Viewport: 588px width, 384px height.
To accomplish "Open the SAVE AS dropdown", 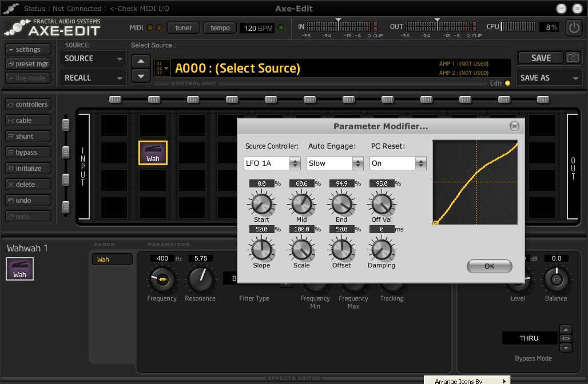I will tap(549, 78).
